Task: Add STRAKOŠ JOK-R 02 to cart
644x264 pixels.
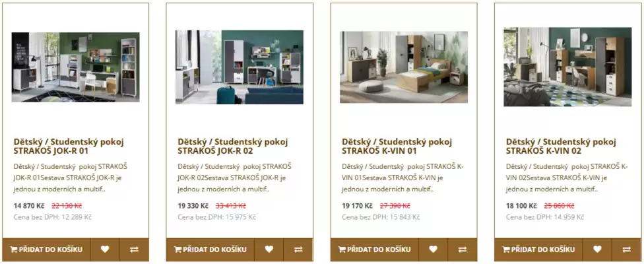Action: (210, 249)
